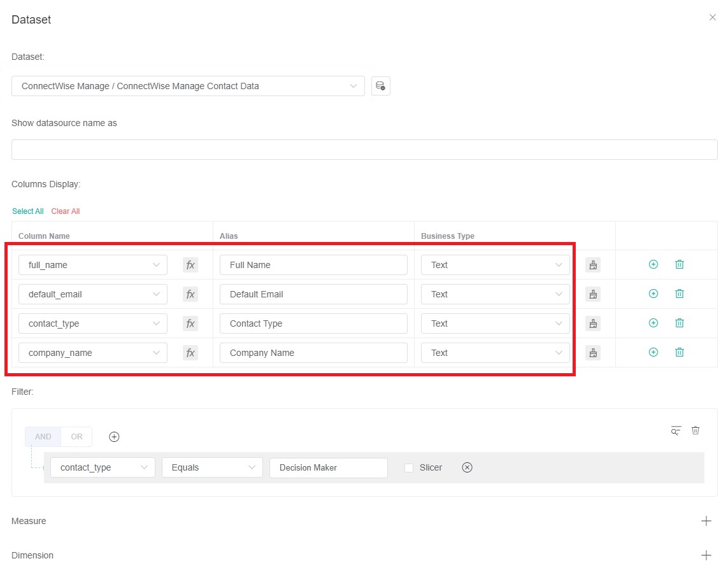Expand the Measure section
The image size is (728, 575).
point(706,521)
